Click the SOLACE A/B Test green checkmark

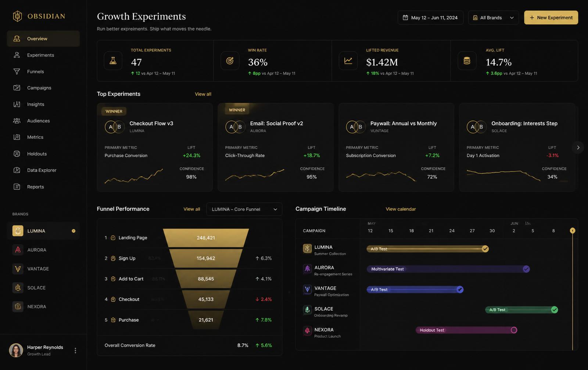[x=555, y=310]
